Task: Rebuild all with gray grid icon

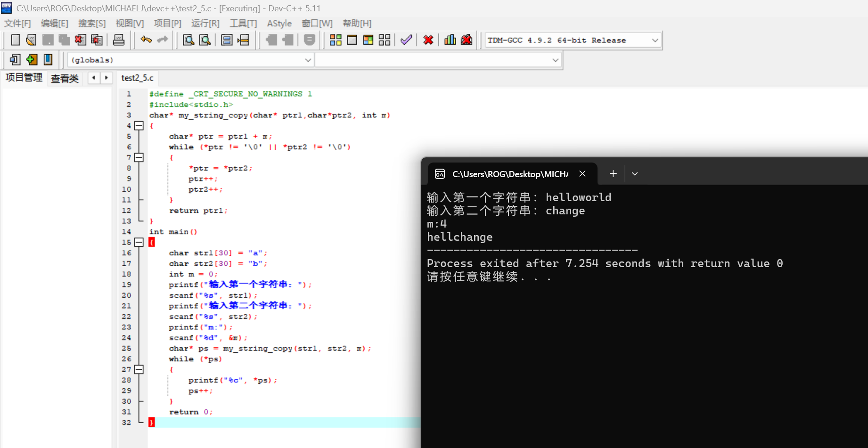Action: [385, 40]
